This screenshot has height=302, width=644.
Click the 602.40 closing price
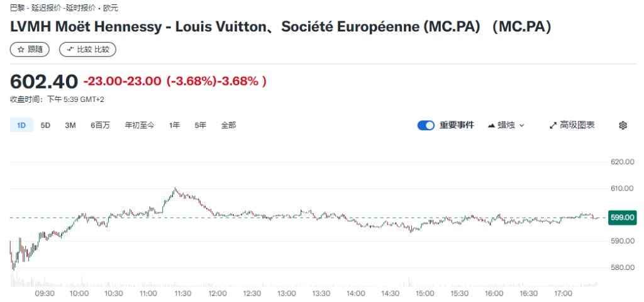(44, 82)
